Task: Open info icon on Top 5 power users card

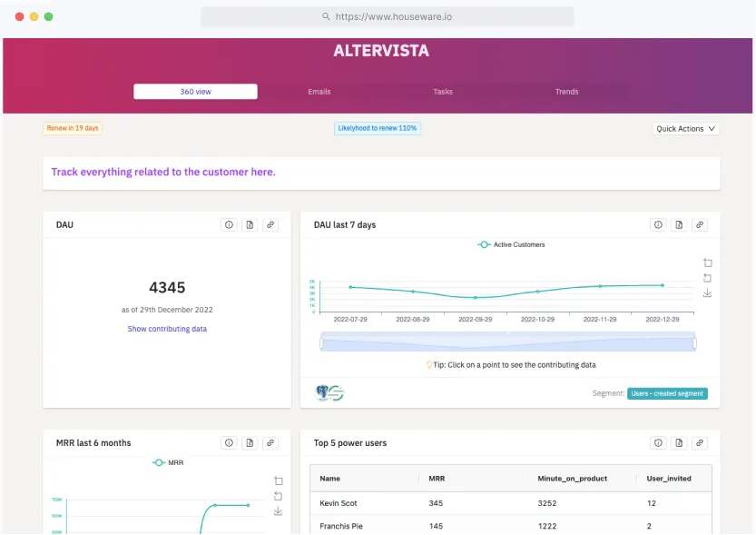Action: [658, 442]
